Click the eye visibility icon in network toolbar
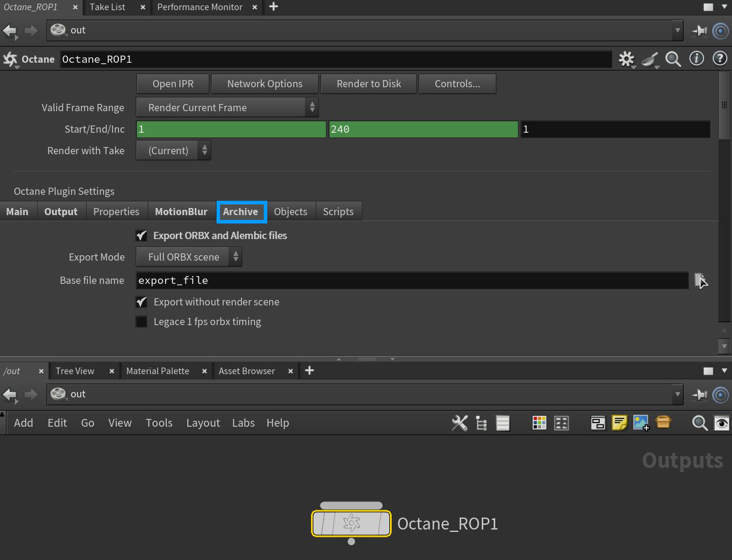 721,423
